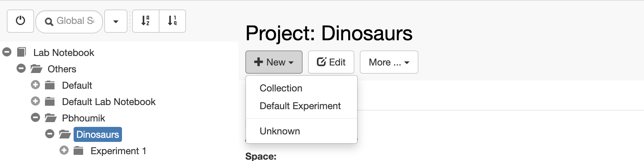Expand the Default folder node
The width and height of the screenshot is (644, 161).
point(35,85)
